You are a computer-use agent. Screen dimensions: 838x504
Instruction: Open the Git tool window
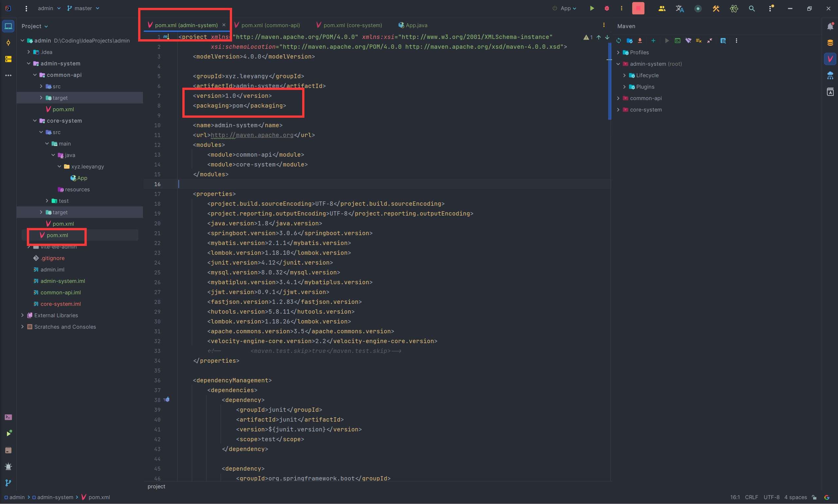(x=9, y=483)
